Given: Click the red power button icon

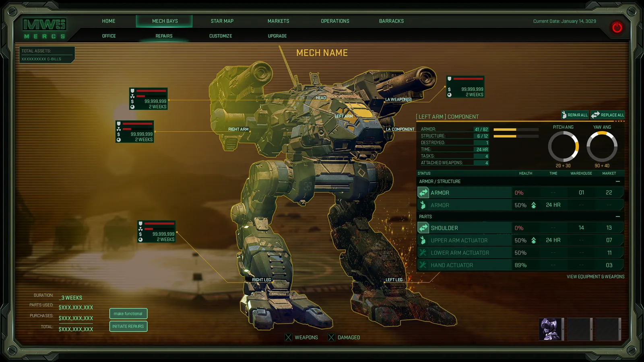Looking at the screenshot, I should (x=617, y=27).
